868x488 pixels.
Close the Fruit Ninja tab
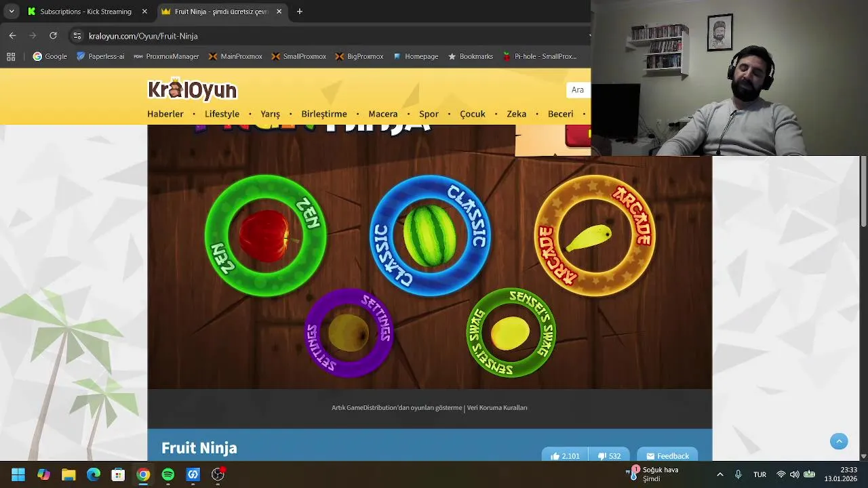pyautogui.click(x=279, y=12)
